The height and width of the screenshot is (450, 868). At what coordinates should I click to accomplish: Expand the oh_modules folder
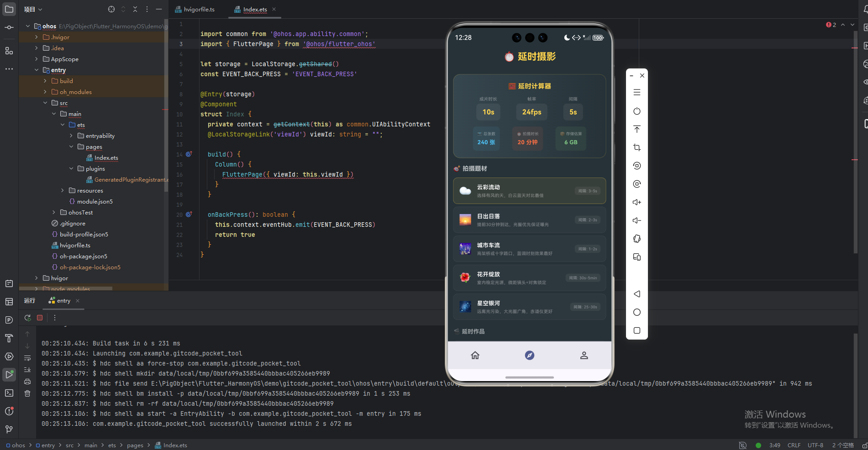pyautogui.click(x=45, y=92)
